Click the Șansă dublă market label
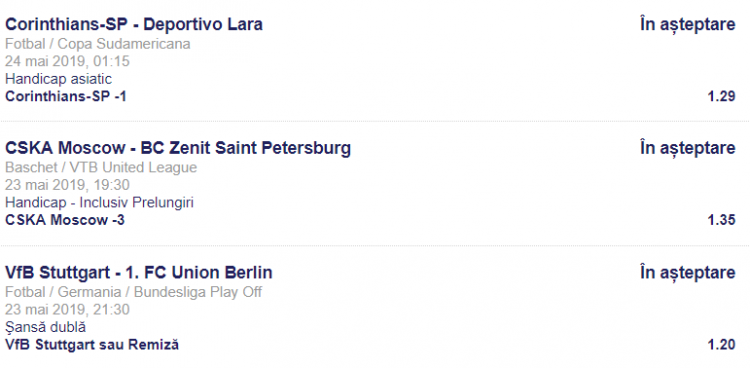 pos(45,327)
